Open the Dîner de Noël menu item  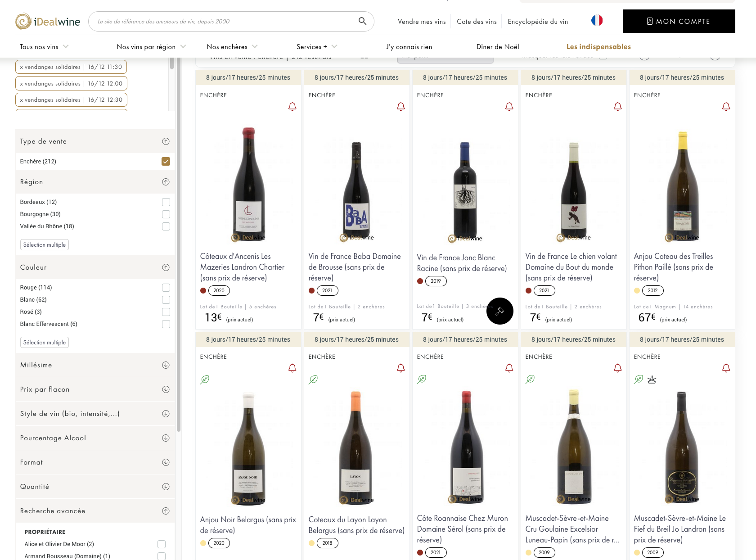point(498,47)
